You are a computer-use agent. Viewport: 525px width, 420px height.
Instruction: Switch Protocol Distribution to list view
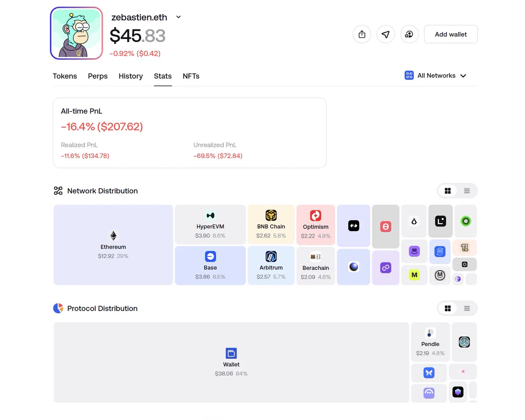point(467,308)
